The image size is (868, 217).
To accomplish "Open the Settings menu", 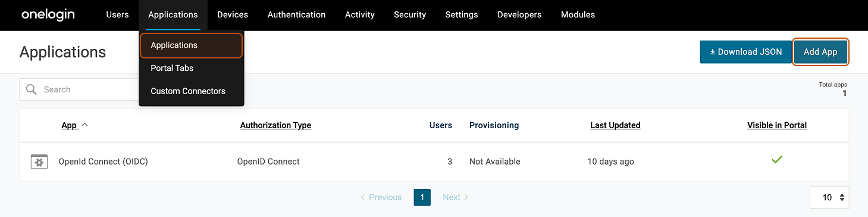I will 462,14.
